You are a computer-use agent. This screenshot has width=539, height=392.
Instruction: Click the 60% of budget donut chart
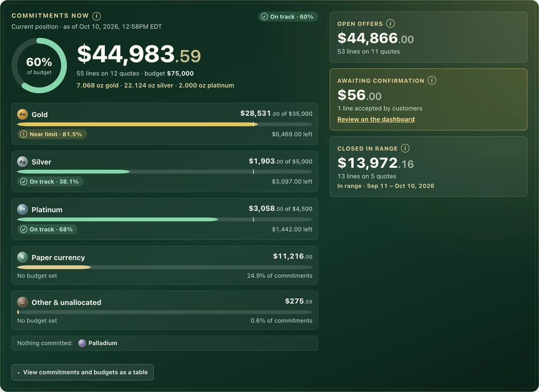tap(39, 65)
